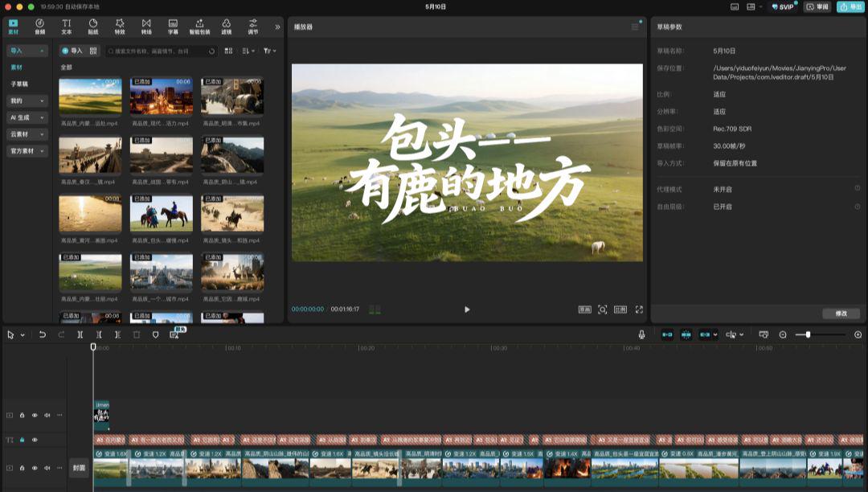Activate the voiceover microphone tool
This screenshot has height=492, width=868.
click(x=641, y=334)
